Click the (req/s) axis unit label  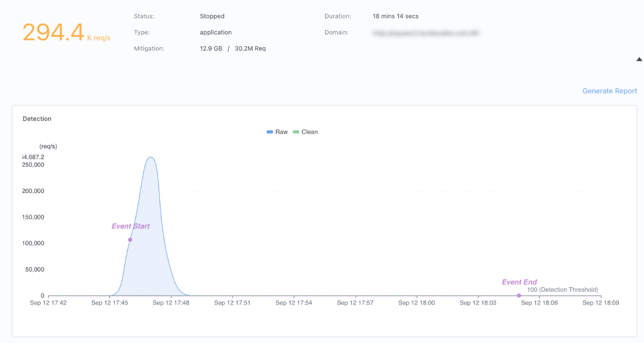(x=48, y=147)
